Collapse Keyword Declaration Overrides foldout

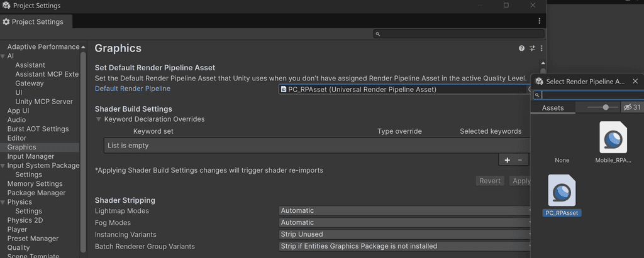tap(99, 119)
